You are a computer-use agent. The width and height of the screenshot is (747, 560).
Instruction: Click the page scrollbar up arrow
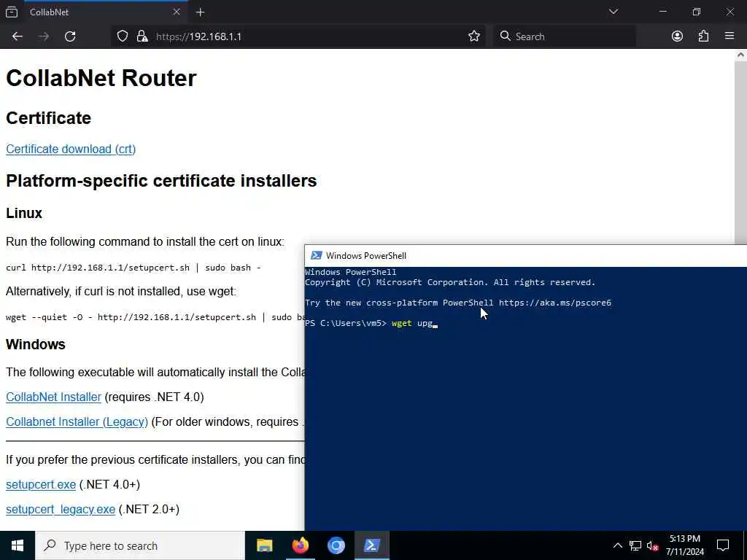[x=740, y=55]
